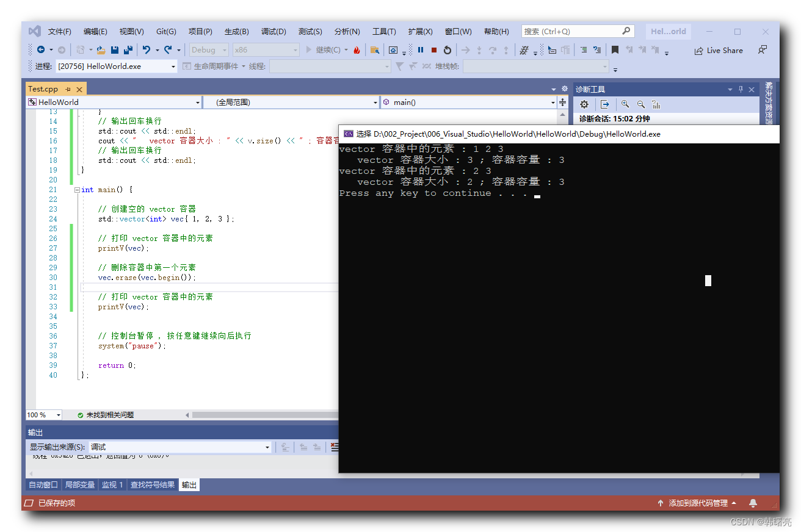The height and width of the screenshot is (532, 801).
Task: Open the HelloWorld project scope dropdown
Action: 114,102
